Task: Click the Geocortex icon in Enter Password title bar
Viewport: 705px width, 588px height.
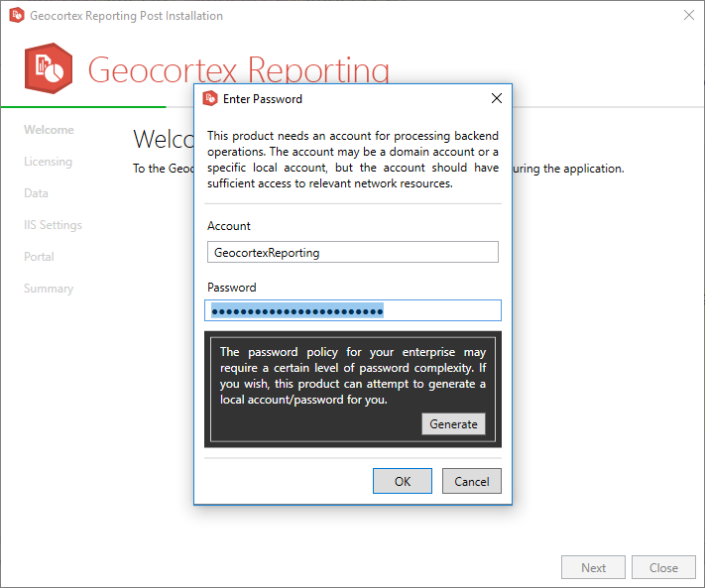Action: (x=210, y=98)
